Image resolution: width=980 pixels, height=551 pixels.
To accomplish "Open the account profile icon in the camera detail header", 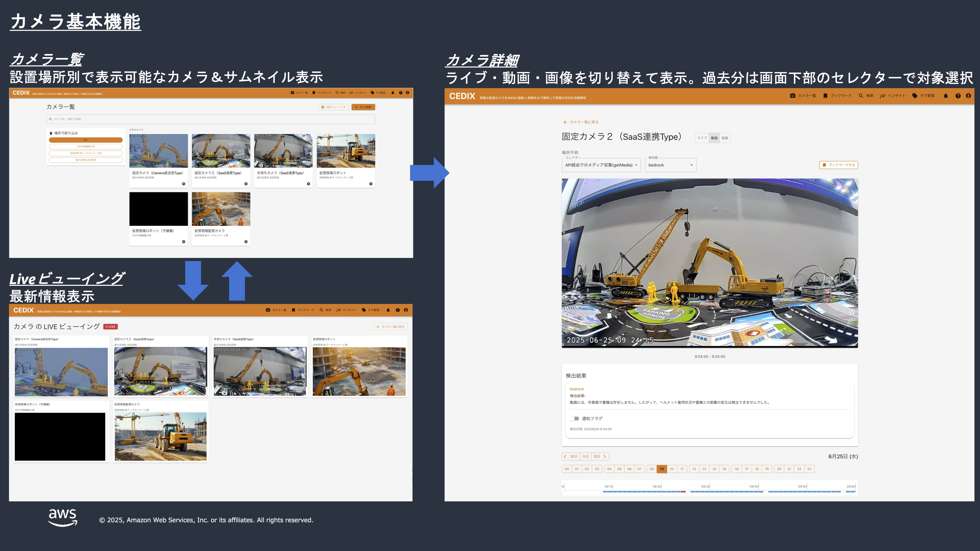I will [x=968, y=96].
